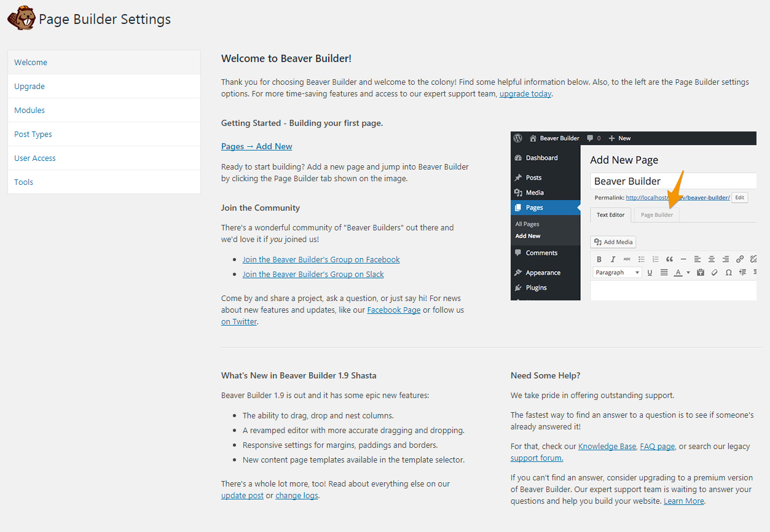Open the legacy support forum link
Viewport: 770px width, 532px height.
point(536,458)
